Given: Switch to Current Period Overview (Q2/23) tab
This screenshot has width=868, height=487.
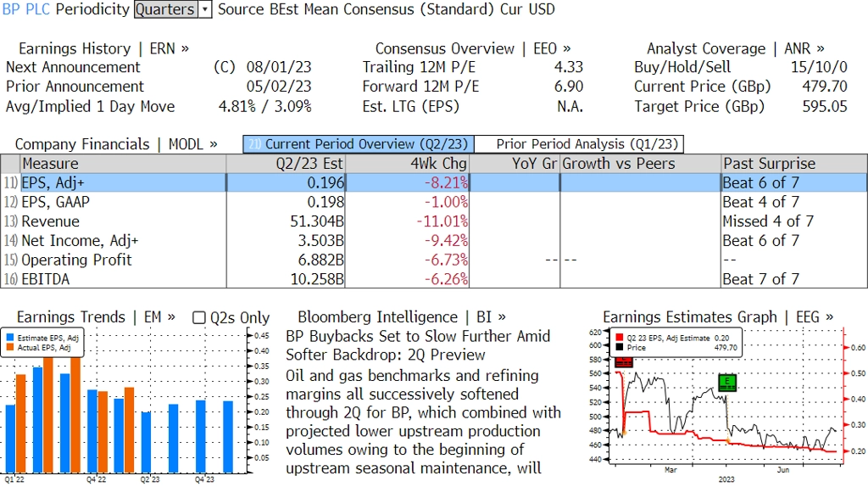Looking at the screenshot, I should click(359, 144).
